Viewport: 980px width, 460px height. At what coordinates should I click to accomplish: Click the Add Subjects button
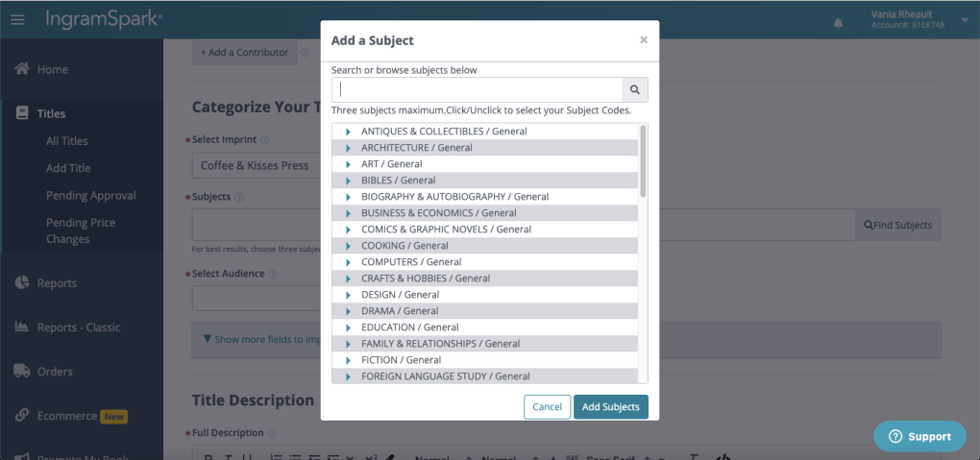[x=610, y=407]
